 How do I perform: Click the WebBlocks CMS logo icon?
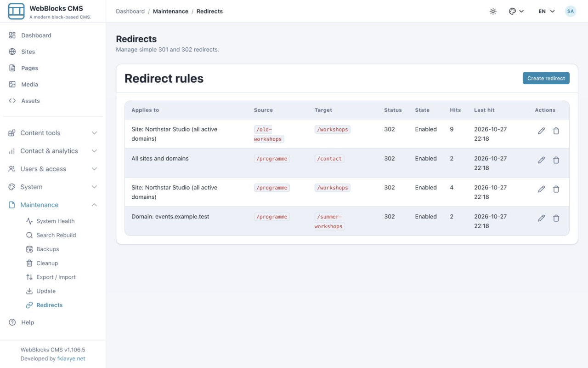tap(16, 11)
